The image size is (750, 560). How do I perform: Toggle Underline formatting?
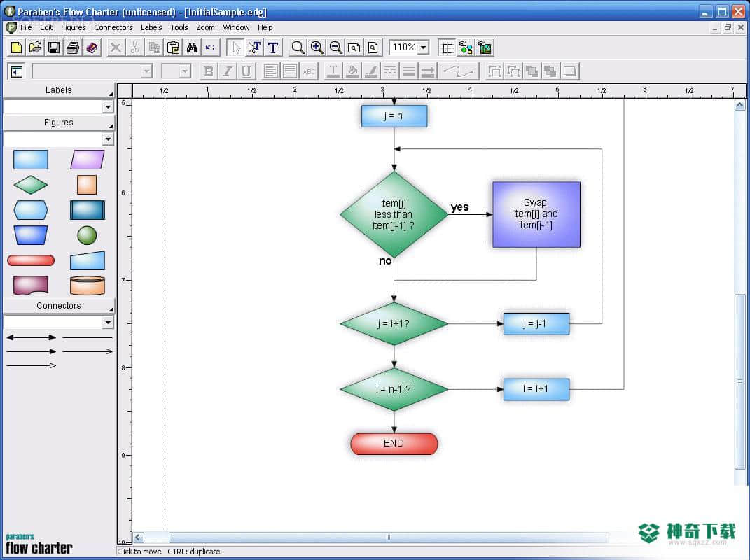(x=246, y=71)
